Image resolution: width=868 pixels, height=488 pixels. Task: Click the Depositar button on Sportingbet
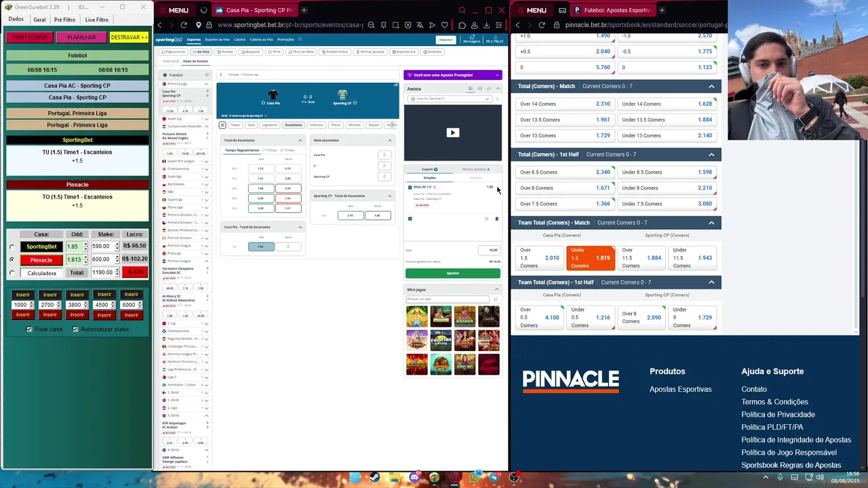pyautogui.click(x=446, y=39)
